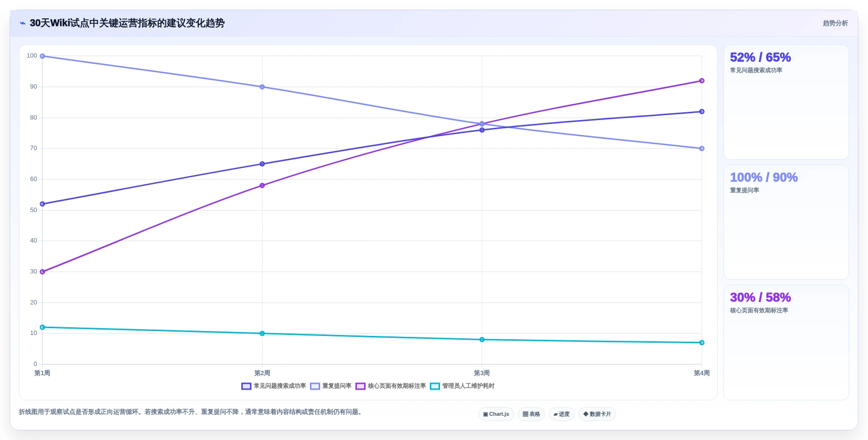Select the 进度 chip

click(561, 414)
